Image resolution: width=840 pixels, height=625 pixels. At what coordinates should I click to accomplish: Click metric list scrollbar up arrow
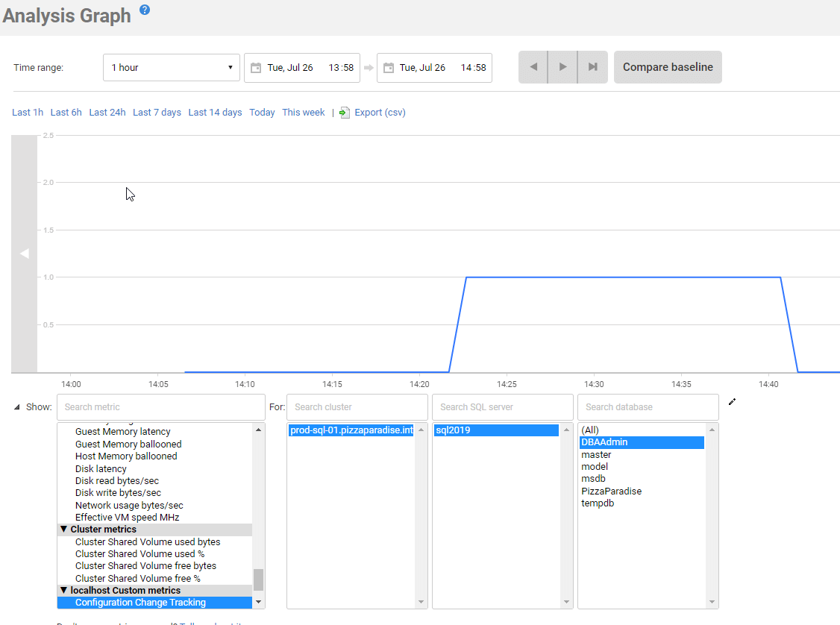pyautogui.click(x=259, y=430)
